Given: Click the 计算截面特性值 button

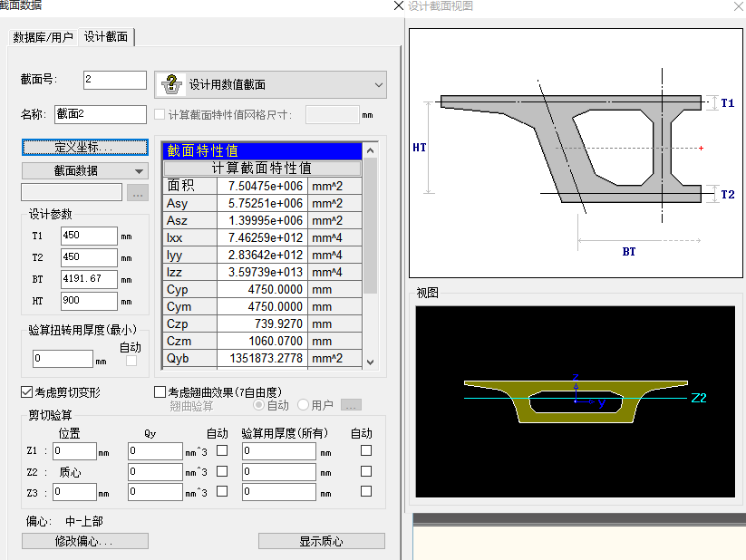Looking at the screenshot, I should 262,168.
